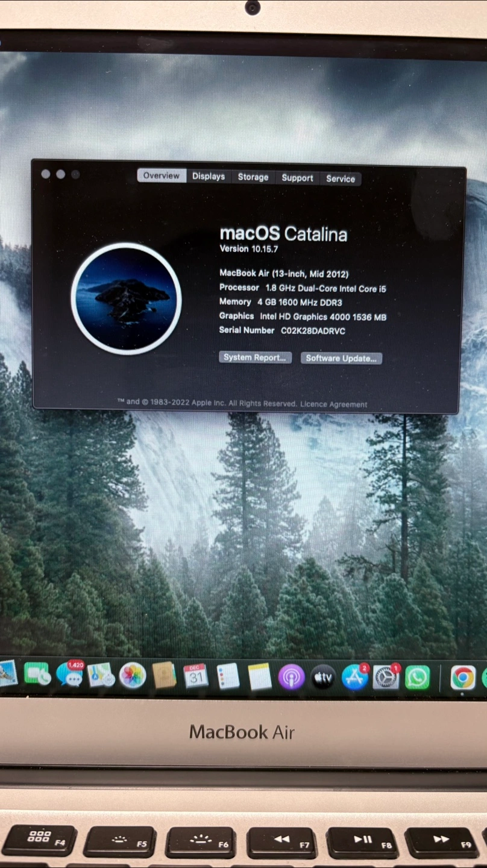Open the Photos app icon
Viewport: 487px width, 868px height.
tap(133, 675)
